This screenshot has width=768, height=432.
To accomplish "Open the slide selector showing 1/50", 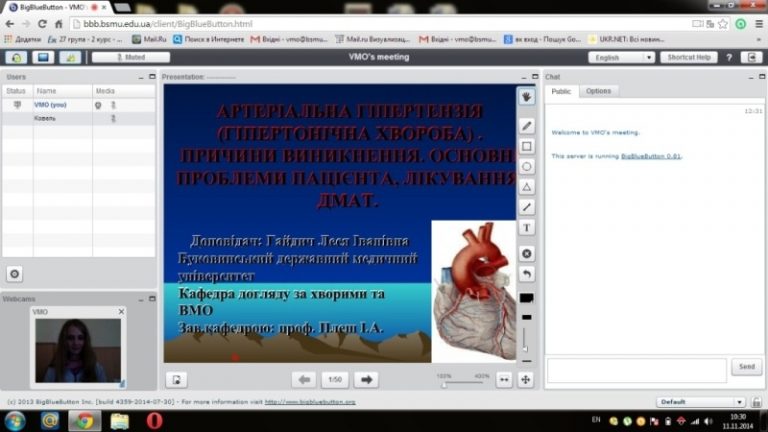I will [x=335, y=380].
